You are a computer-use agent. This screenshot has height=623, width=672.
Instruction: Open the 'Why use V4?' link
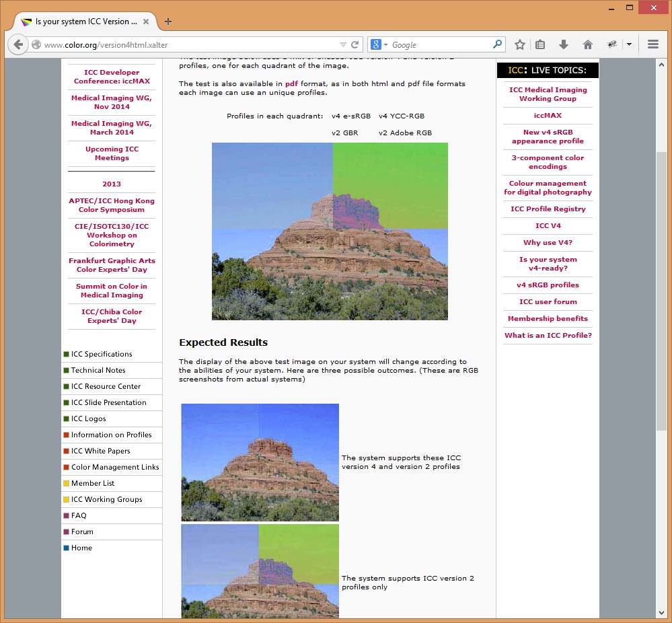pos(548,243)
